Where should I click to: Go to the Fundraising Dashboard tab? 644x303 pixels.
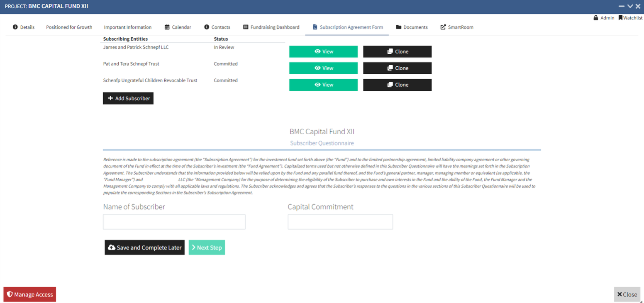271,27
